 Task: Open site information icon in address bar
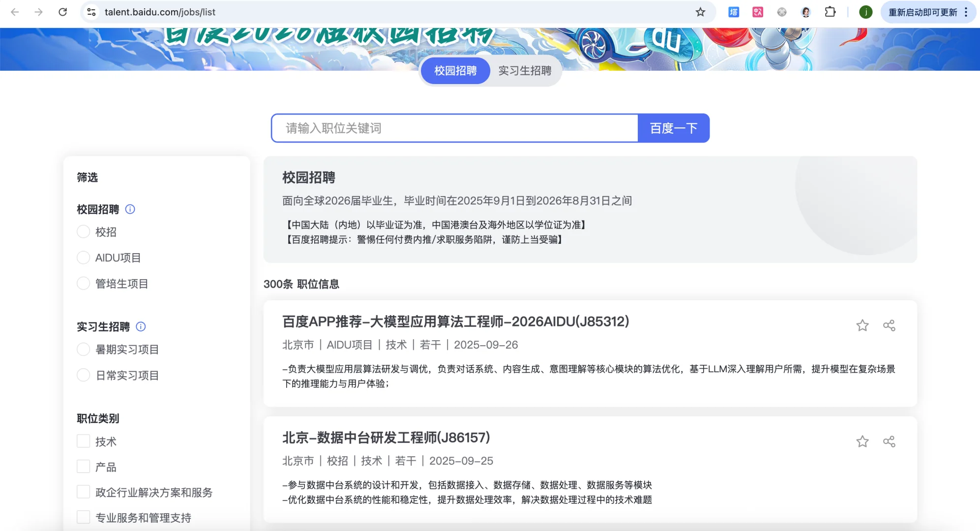tap(91, 12)
